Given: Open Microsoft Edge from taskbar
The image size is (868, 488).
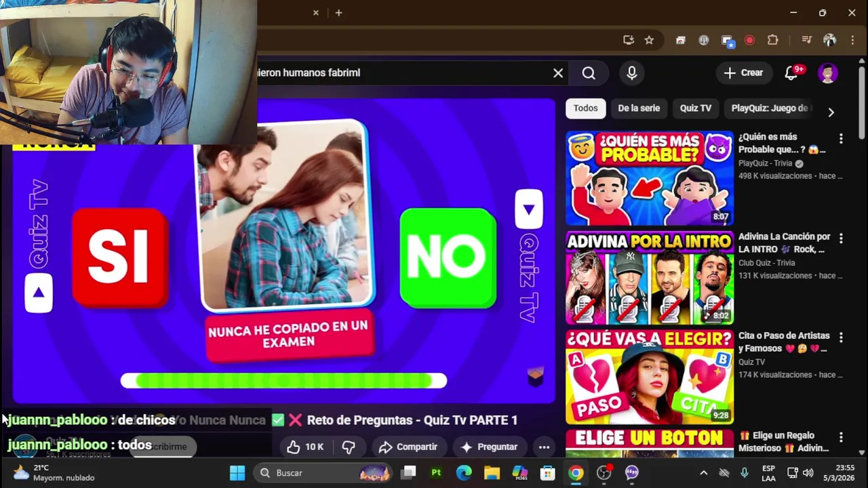Looking at the screenshot, I should click(x=464, y=472).
